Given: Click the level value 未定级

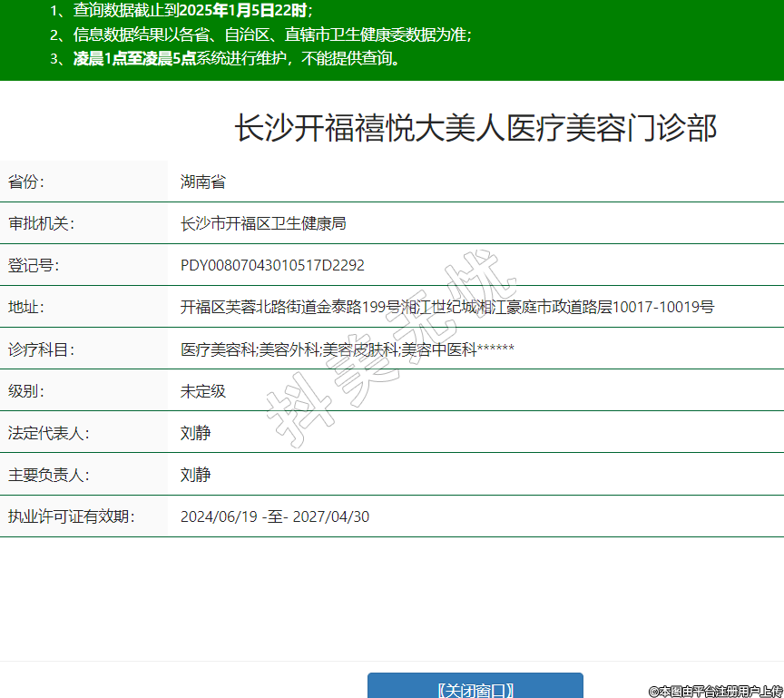Looking at the screenshot, I should pyautogui.click(x=202, y=391).
